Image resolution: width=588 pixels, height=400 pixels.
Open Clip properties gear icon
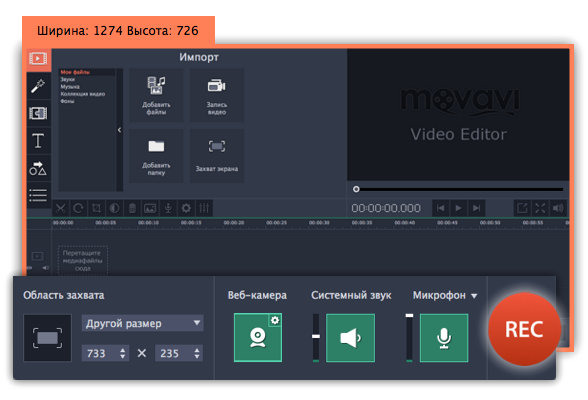click(186, 208)
